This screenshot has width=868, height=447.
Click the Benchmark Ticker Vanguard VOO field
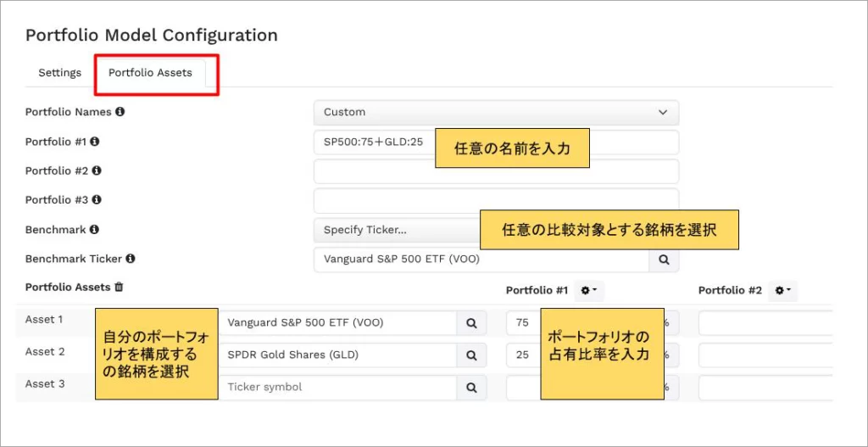click(x=481, y=260)
